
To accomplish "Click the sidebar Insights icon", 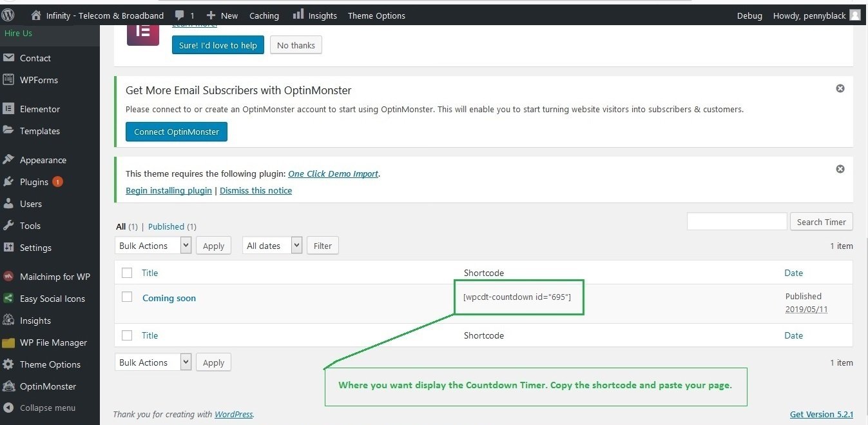I will (8, 321).
